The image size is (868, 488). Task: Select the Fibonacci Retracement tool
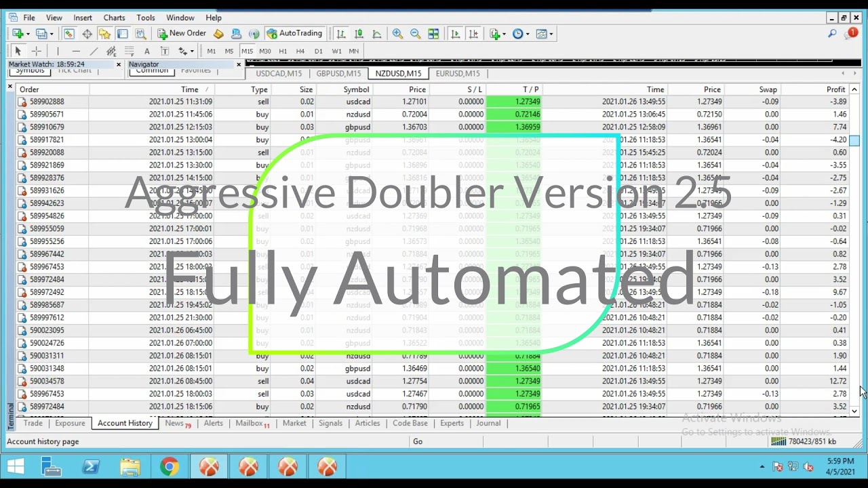point(129,51)
